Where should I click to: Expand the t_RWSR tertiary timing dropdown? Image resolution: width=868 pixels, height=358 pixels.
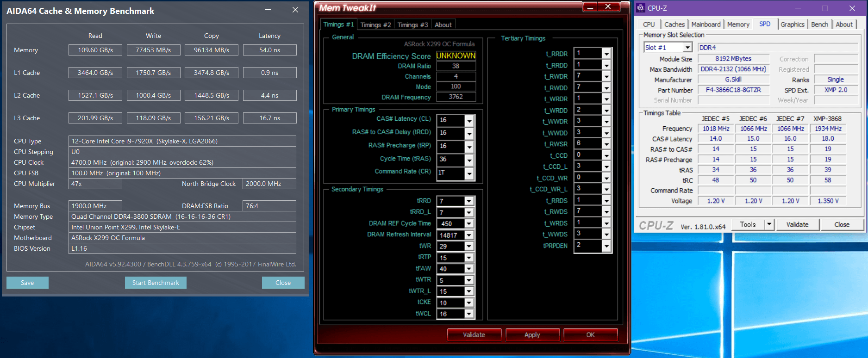pyautogui.click(x=606, y=144)
